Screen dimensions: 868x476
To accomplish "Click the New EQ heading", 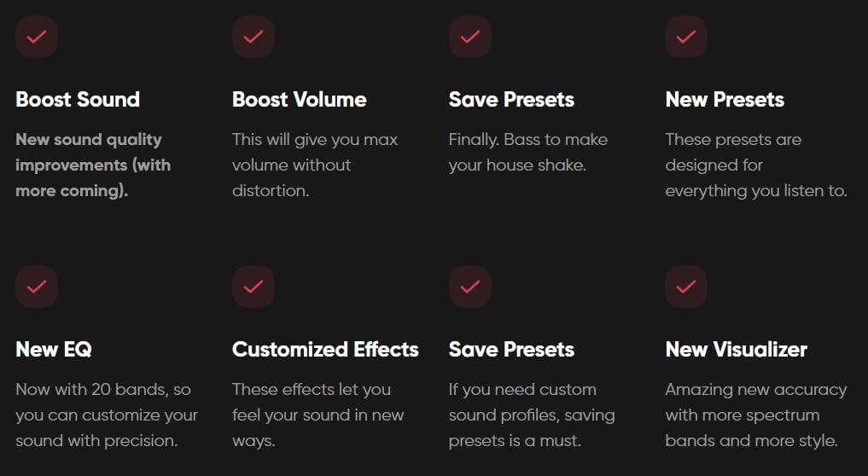I will click(54, 349).
